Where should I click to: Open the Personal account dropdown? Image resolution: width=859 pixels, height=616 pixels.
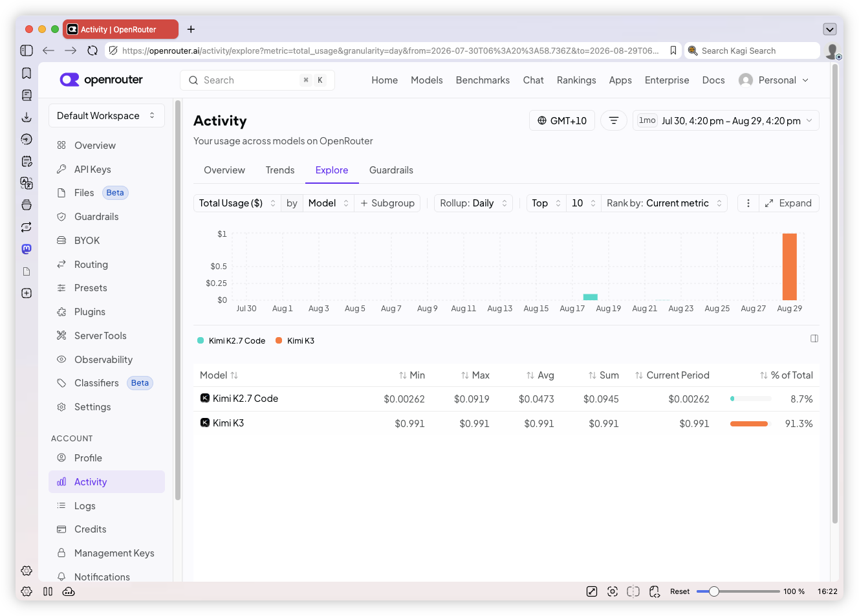click(x=774, y=80)
